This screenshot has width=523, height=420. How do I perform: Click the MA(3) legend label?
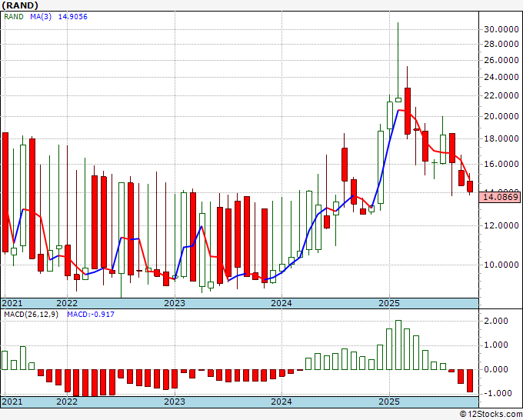click(41, 17)
